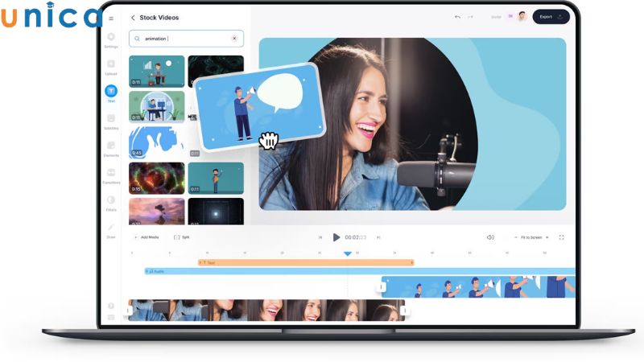This screenshot has width=644, height=362.
Task: Click the floating megaphone animation card
Action: (x=260, y=107)
